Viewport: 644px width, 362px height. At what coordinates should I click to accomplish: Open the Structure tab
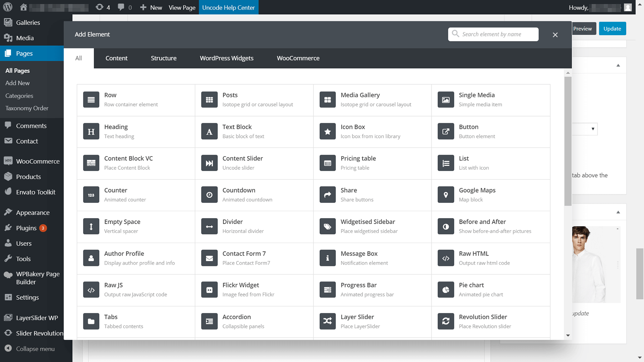pyautogui.click(x=164, y=58)
